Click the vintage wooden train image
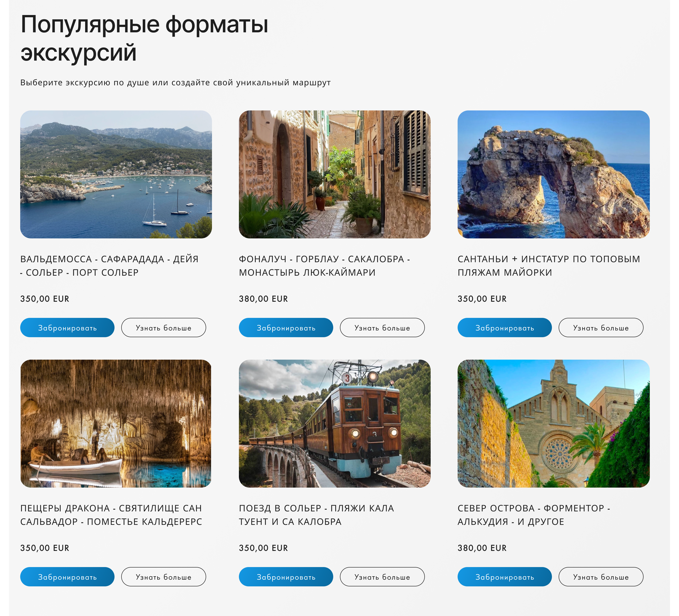Image resolution: width=679 pixels, height=616 pixels. point(335,423)
